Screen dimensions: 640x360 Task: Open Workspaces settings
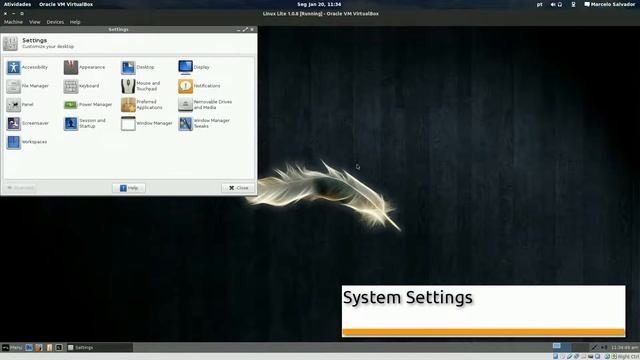point(27,142)
